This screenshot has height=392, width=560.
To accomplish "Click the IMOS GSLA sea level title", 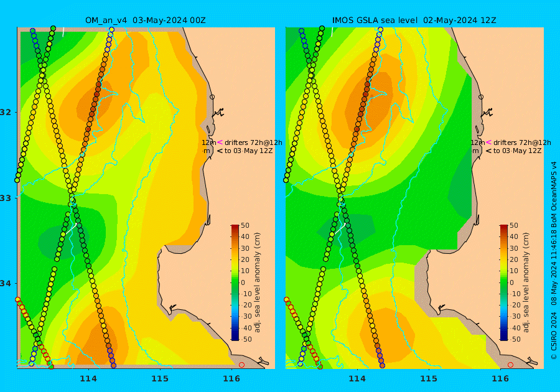I will tap(375, 21).
